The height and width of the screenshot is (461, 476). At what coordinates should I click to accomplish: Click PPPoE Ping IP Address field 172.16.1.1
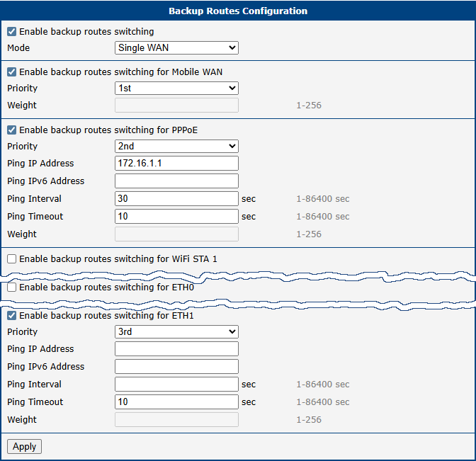(x=176, y=164)
